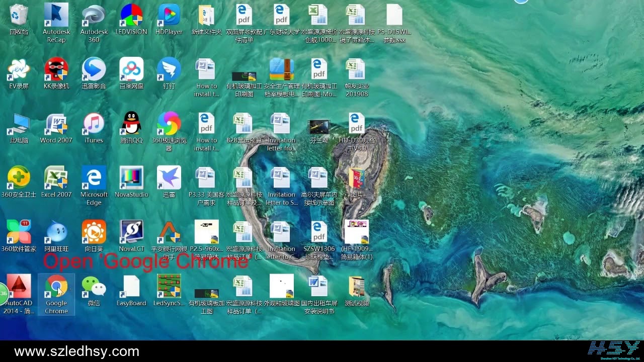
Task: Open the Word 2007 shortcut
Action: 56,129
